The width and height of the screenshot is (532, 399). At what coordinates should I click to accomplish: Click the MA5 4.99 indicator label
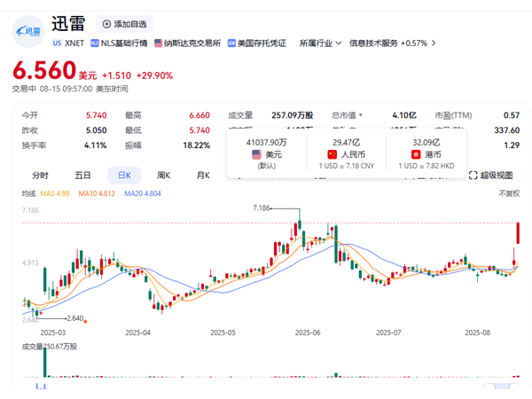(55, 193)
